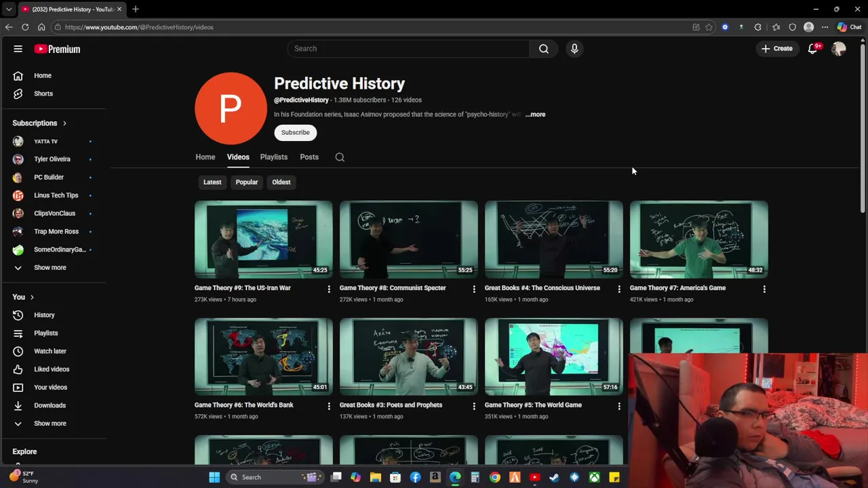Click the browser address bar URL
The image size is (868, 488).
(139, 27)
